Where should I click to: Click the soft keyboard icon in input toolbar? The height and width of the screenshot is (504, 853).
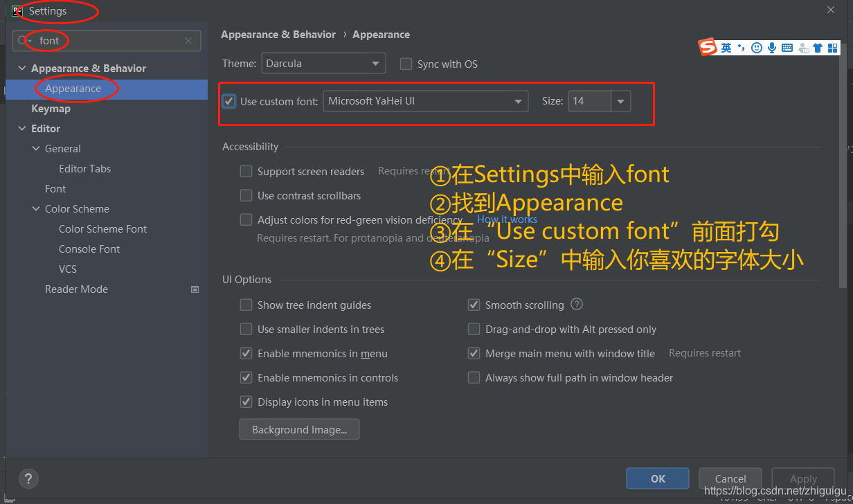pyautogui.click(x=787, y=48)
